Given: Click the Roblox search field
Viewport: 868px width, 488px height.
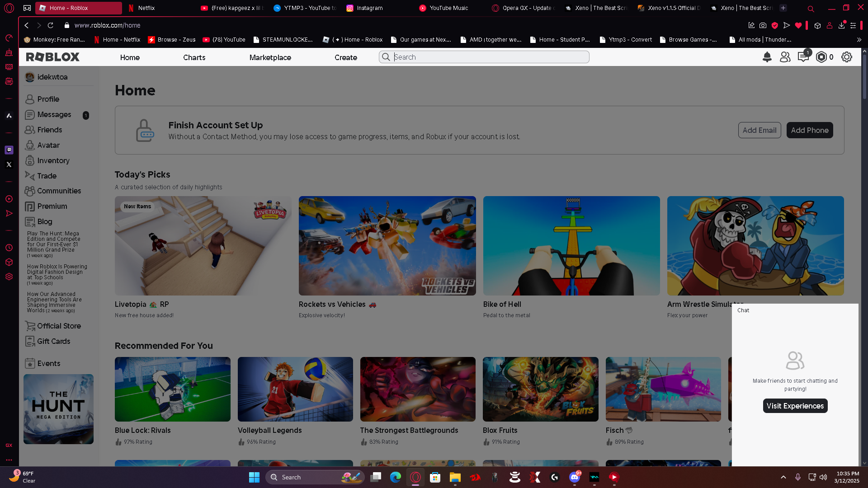Looking at the screenshot, I should pos(484,57).
